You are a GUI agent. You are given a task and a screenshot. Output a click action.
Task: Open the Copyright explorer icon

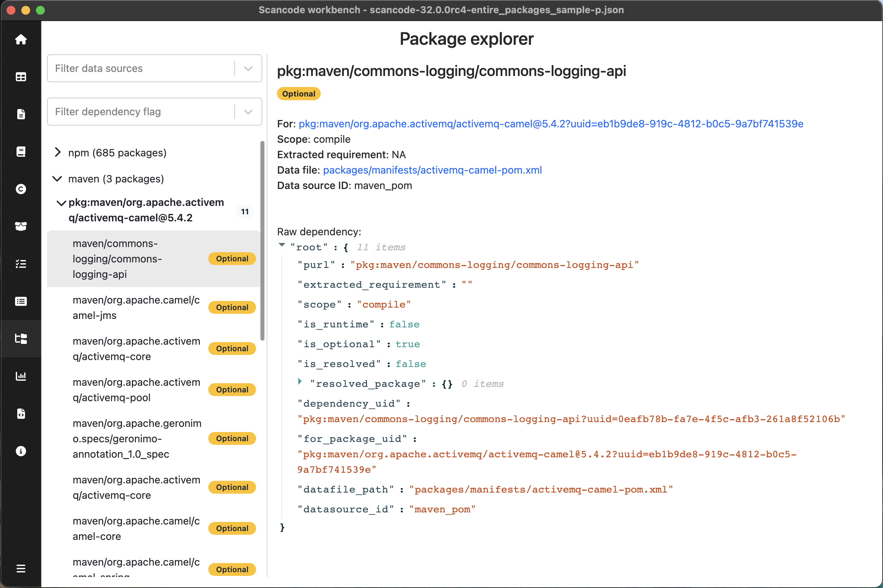(x=21, y=189)
